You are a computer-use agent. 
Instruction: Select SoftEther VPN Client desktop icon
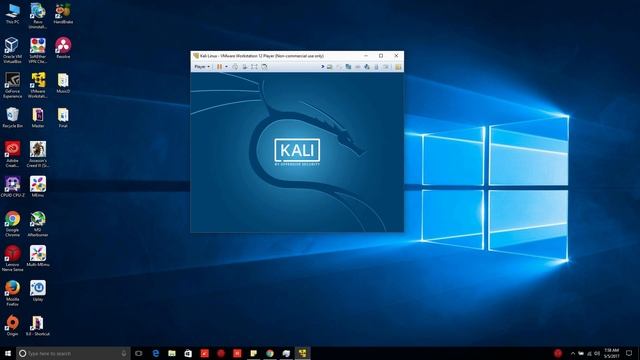(x=38, y=51)
